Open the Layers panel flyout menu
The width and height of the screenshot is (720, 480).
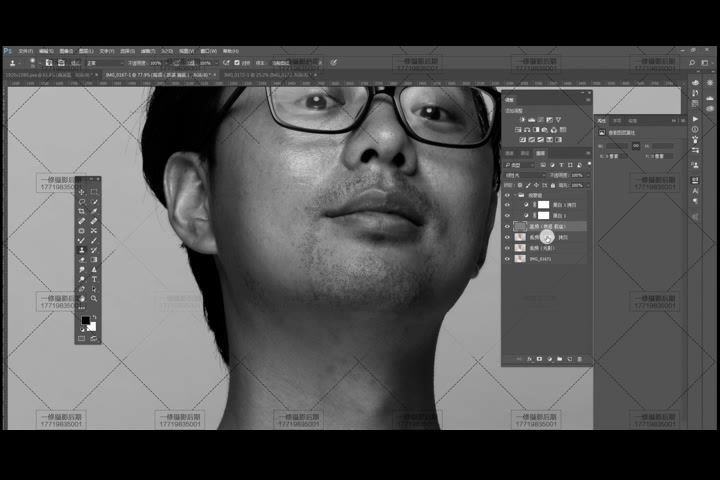click(x=588, y=153)
